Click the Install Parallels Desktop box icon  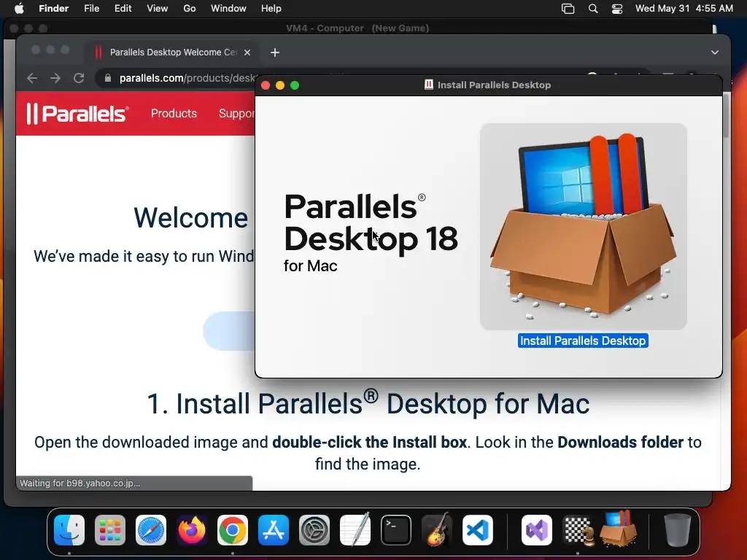pyautogui.click(x=583, y=227)
